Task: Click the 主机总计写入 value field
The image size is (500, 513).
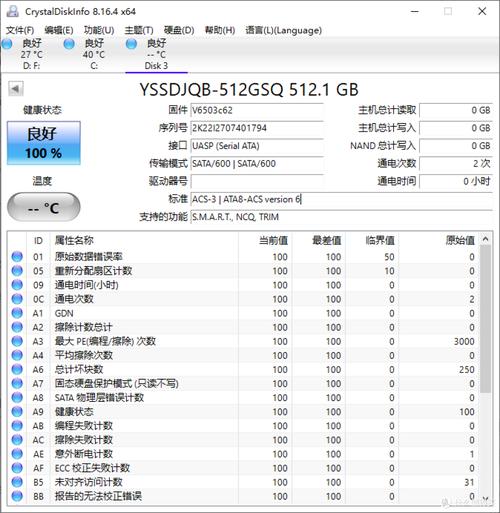Action: click(x=456, y=128)
